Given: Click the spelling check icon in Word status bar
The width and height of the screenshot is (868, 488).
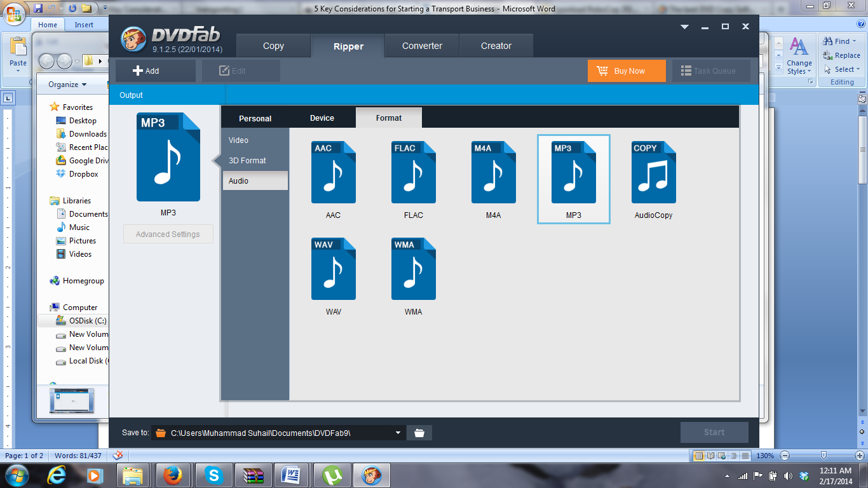Looking at the screenshot, I should pyautogui.click(x=118, y=456).
